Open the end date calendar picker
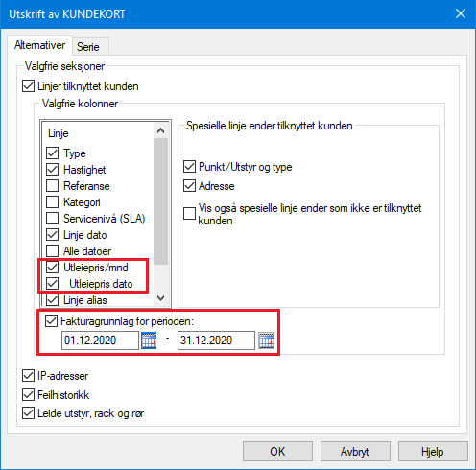 pyautogui.click(x=266, y=341)
